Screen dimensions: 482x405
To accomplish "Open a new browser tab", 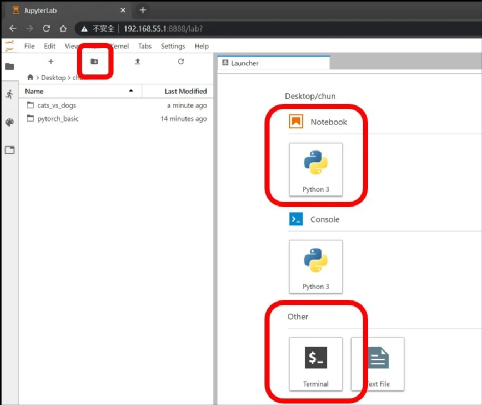I will coord(143,10).
